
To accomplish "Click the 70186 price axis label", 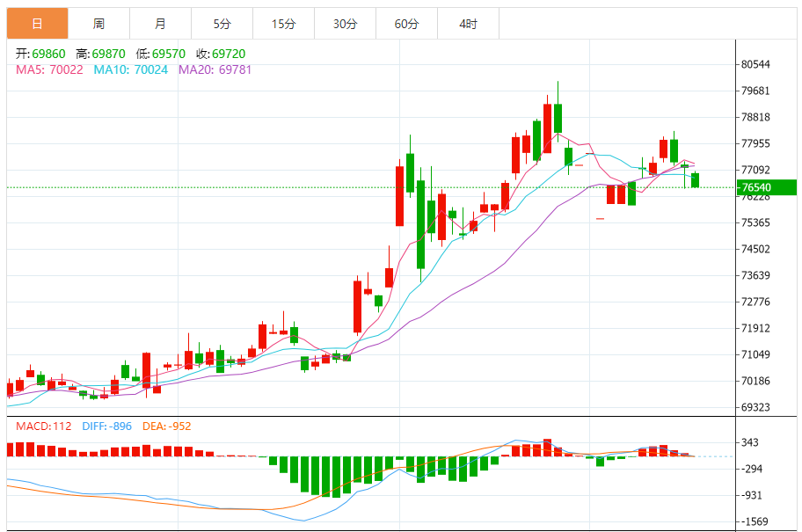I will pos(755,381).
